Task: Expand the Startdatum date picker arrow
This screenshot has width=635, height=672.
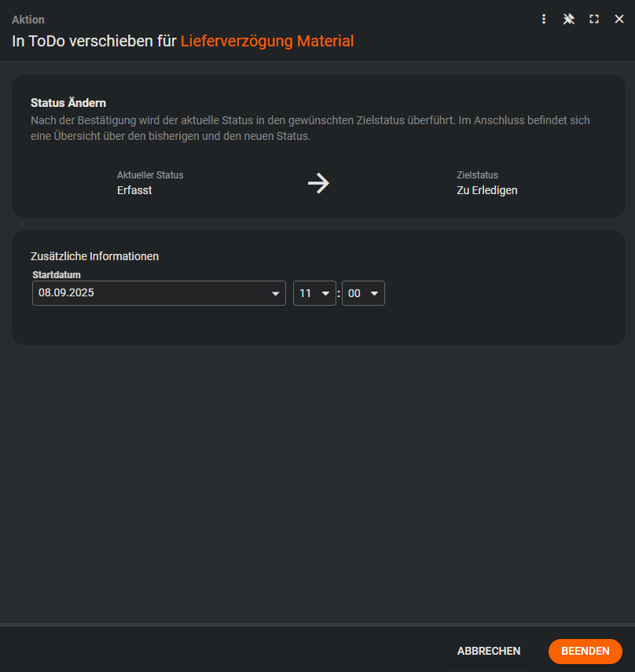Action: tap(275, 293)
